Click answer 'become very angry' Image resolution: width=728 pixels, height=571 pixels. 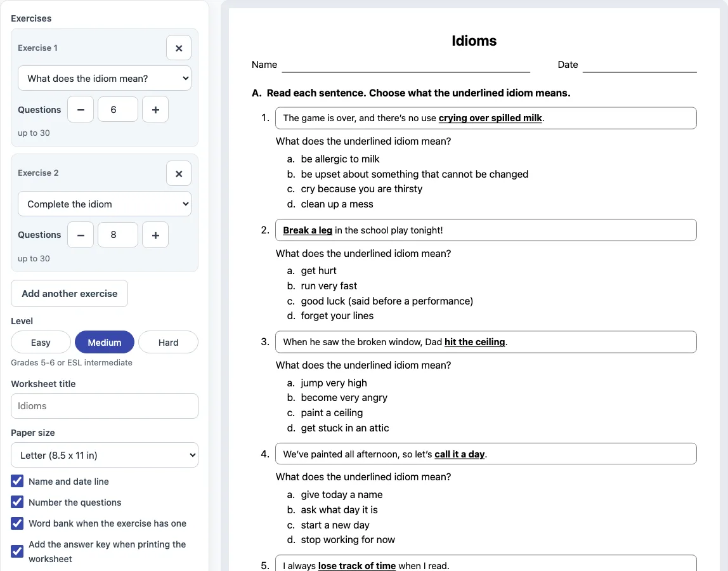coord(344,398)
